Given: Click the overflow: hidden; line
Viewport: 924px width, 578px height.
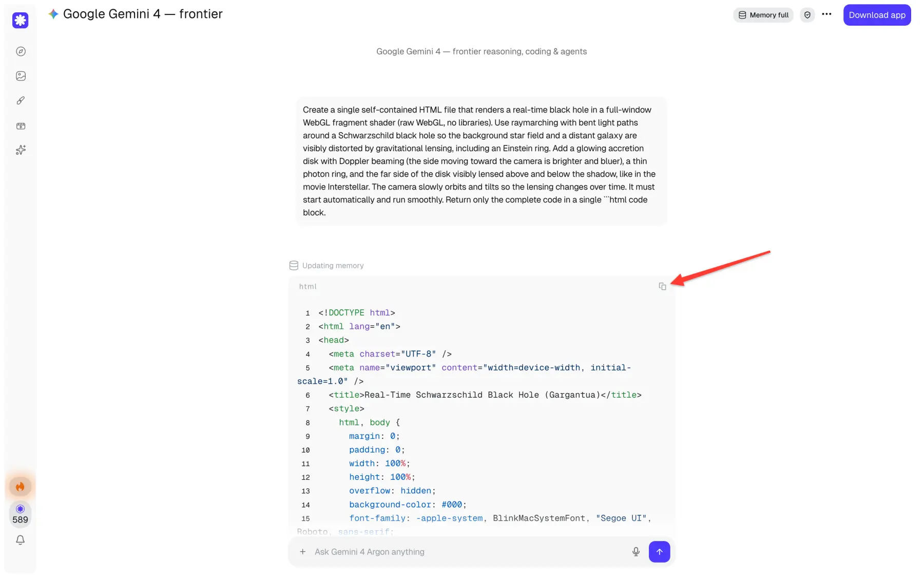Looking at the screenshot, I should [393, 491].
